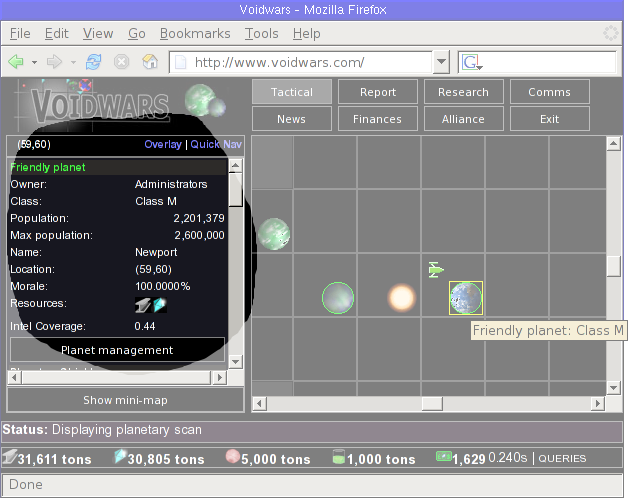Screen dimensions: 630x498
Task: Select the glowing sun on the map
Action: pyautogui.click(x=401, y=298)
